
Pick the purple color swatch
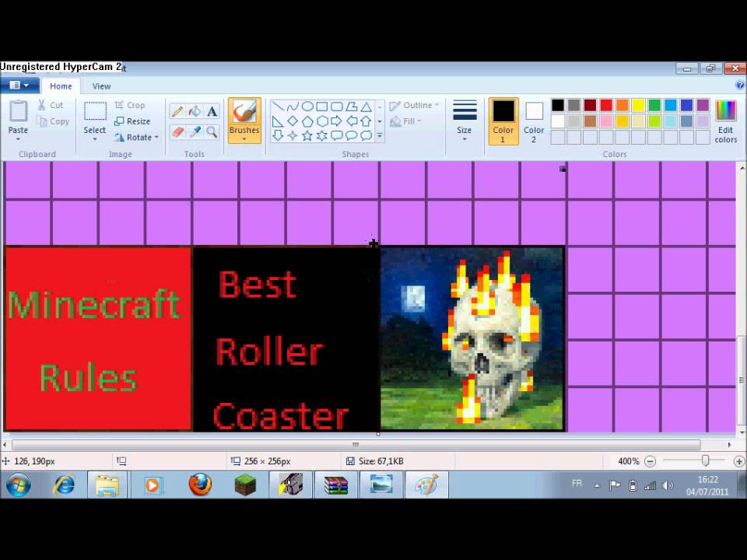(x=703, y=105)
